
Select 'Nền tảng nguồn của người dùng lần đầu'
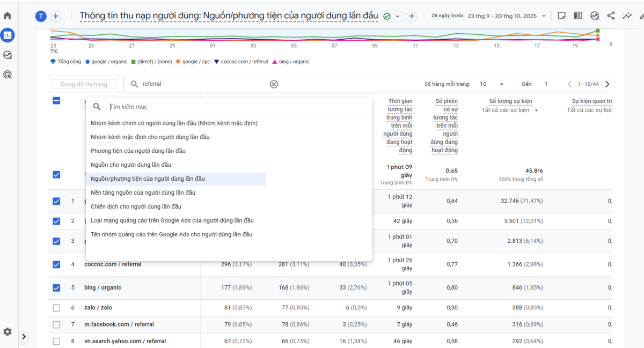(143, 192)
